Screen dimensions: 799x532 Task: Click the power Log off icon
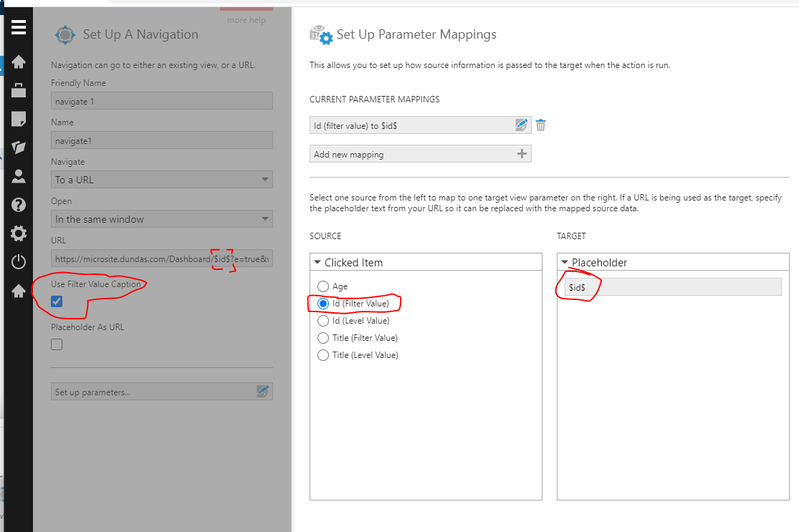(19, 261)
